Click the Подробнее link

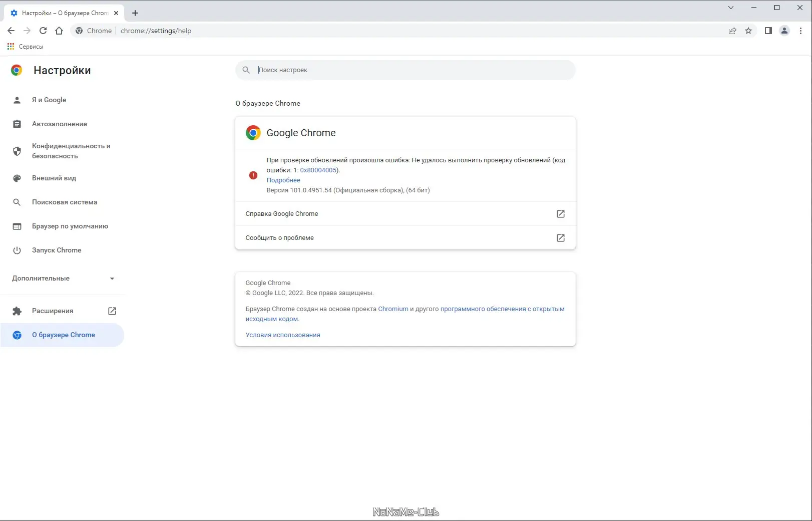coord(283,180)
